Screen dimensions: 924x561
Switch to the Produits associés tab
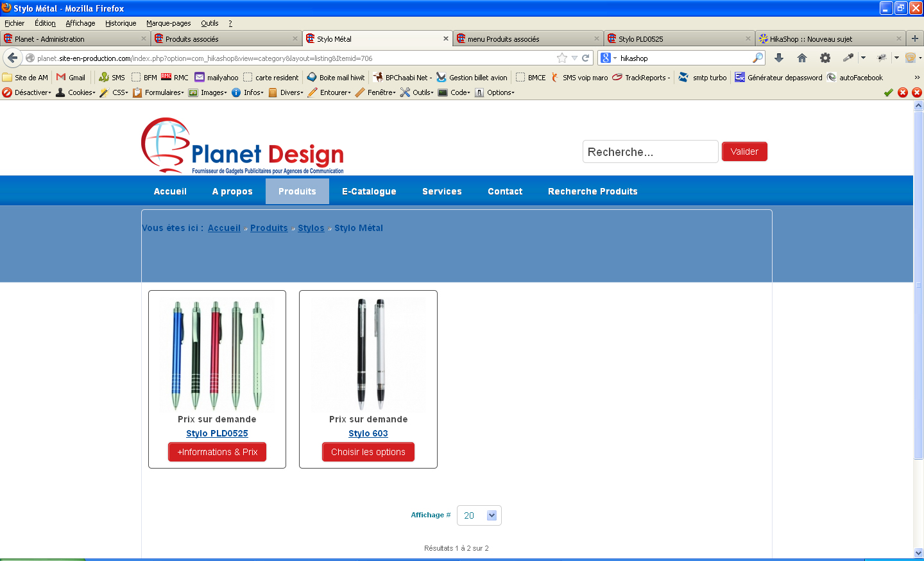pos(227,39)
